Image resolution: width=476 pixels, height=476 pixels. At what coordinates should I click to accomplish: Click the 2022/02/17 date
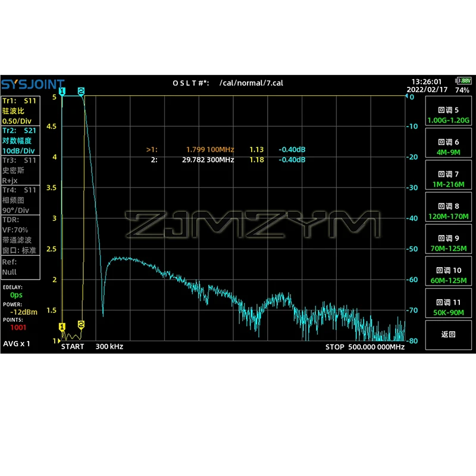[427, 90]
